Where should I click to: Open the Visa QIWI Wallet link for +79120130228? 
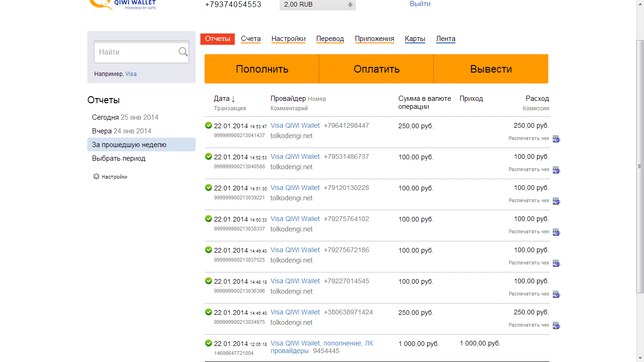[x=295, y=188]
